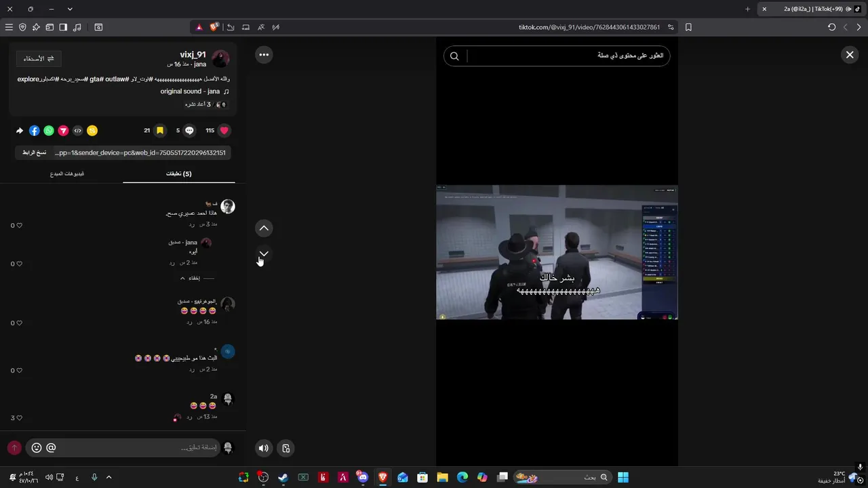Click the red post comment arrow button
This screenshot has width=868, height=488.
click(x=14, y=448)
